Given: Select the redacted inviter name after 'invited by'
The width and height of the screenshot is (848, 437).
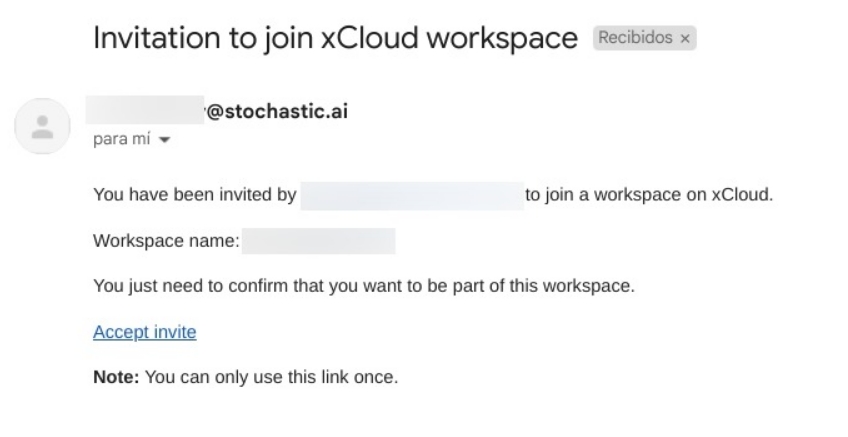Looking at the screenshot, I should coord(412,196).
